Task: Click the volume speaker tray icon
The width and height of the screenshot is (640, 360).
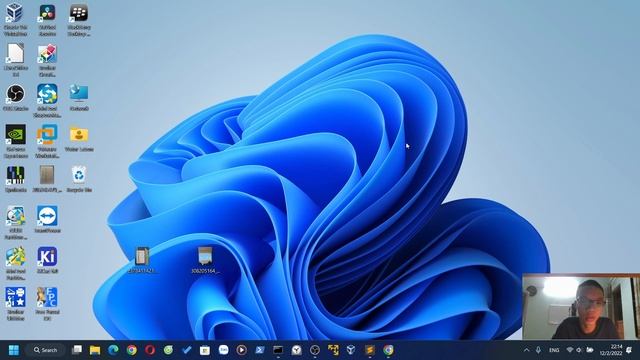Action: click(x=579, y=350)
